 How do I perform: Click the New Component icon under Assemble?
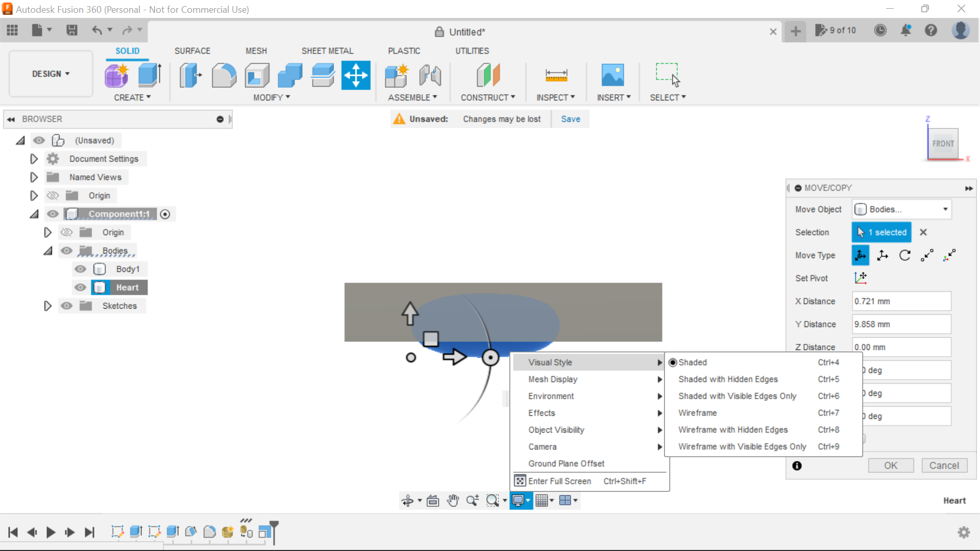click(x=397, y=75)
